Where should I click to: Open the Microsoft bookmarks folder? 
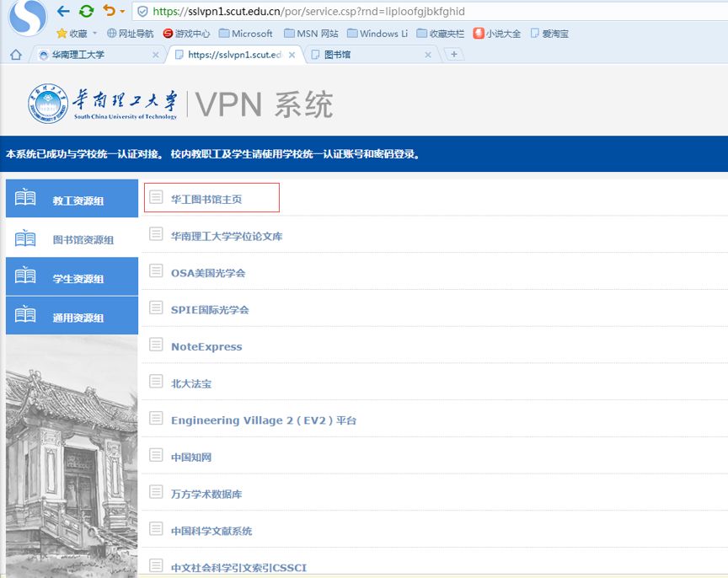coord(245,34)
